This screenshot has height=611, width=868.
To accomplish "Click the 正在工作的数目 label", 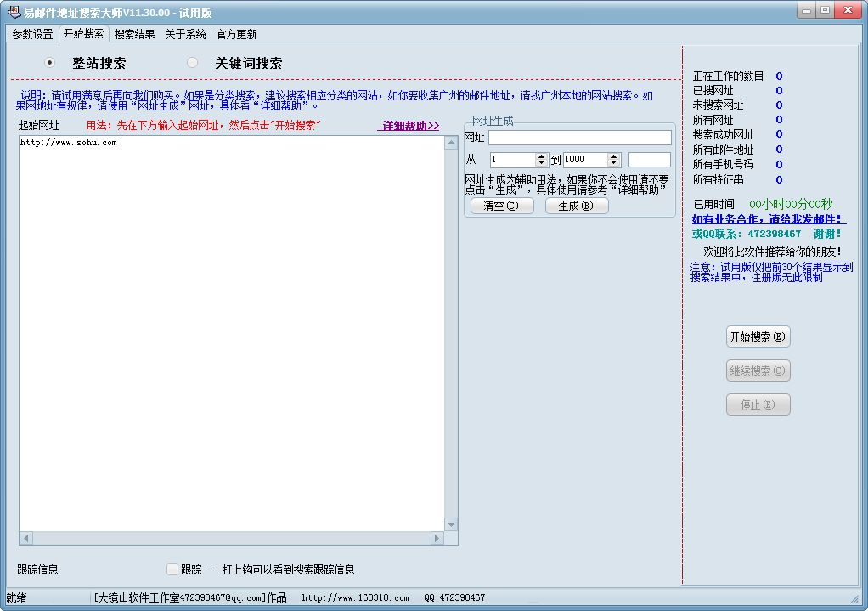I will tap(728, 76).
